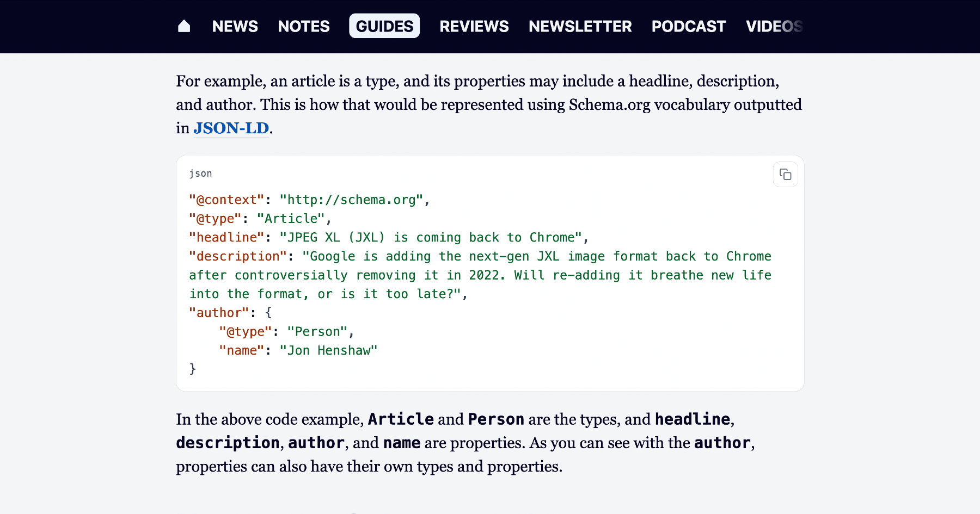The width and height of the screenshot is (980, 514).
Task: Click the "headline" key in code
Action: (226, 238)
